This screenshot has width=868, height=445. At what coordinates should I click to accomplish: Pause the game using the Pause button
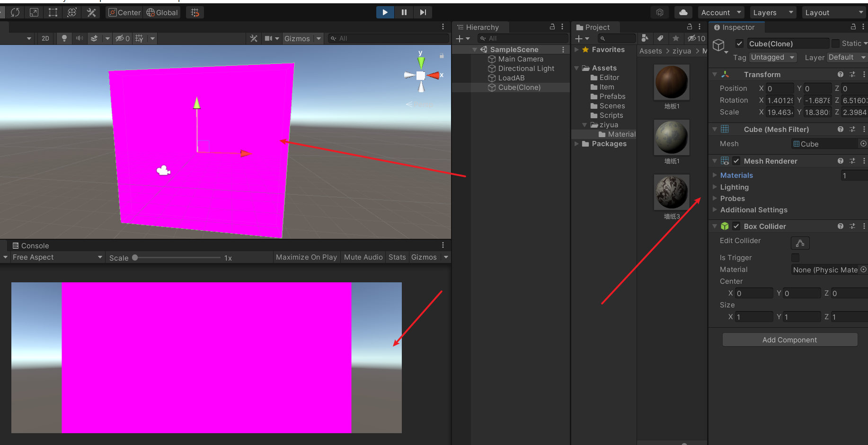pyautogui.click(x=404, y=12)
